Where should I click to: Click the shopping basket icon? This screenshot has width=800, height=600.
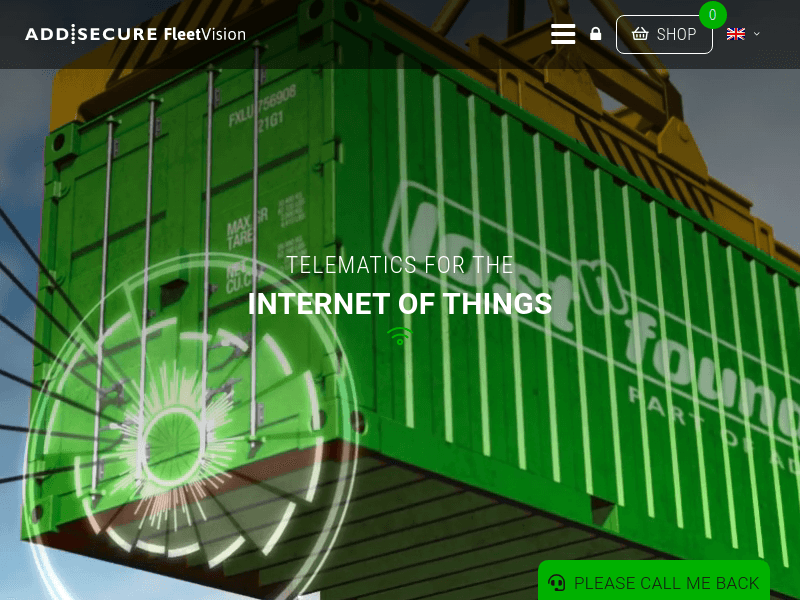click(640, 34)
